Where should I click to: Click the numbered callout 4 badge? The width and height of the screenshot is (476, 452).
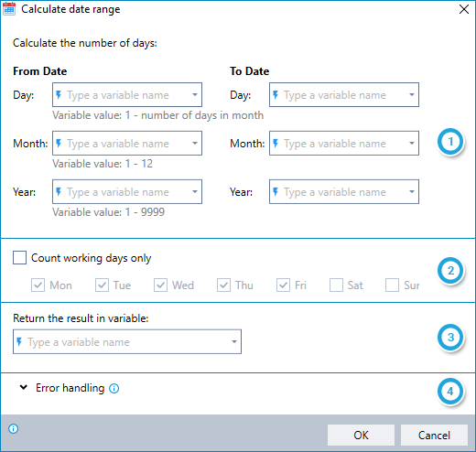[450, 392]
